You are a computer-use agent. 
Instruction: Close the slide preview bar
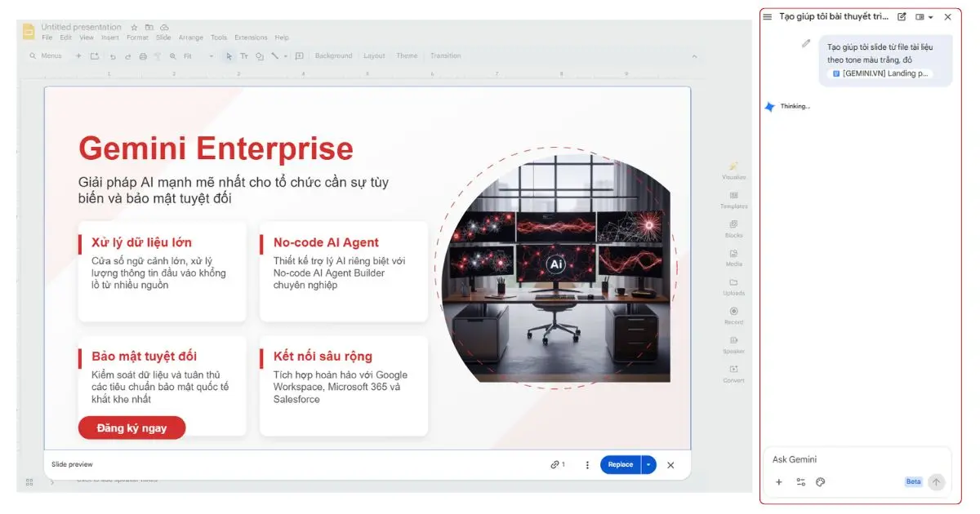click(670, 464)
